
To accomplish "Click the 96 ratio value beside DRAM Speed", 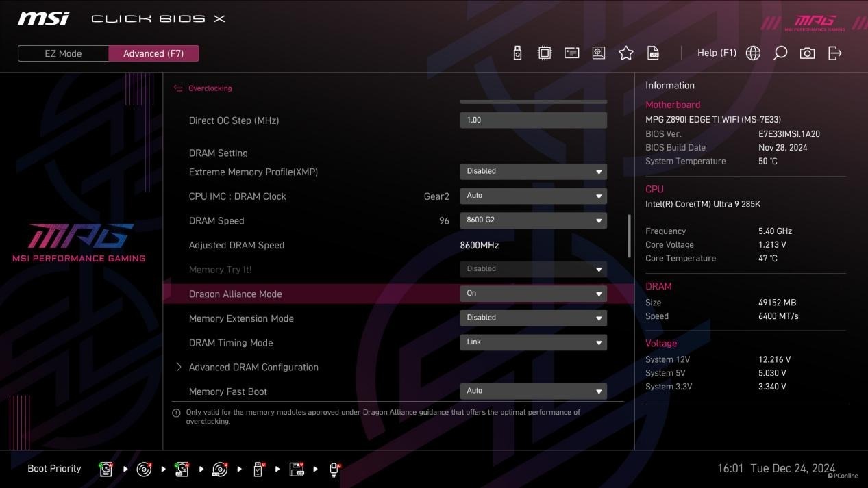I will 444,221.
